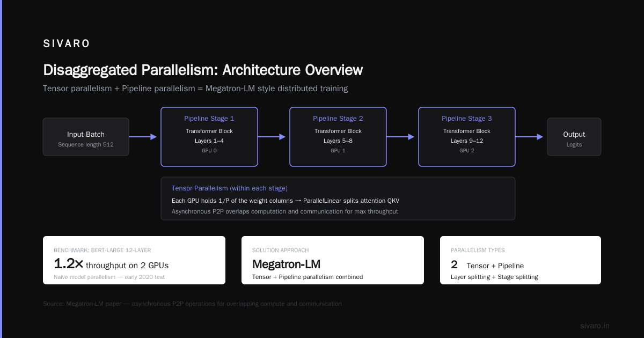Select the Pipeline Stage 3 heading

coord(467,119)
